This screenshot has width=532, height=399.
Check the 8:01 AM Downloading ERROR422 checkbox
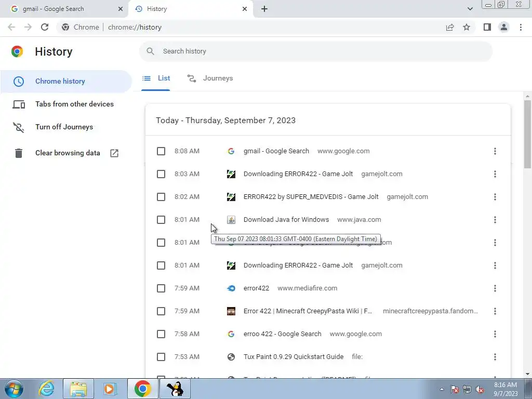point(161,265)
